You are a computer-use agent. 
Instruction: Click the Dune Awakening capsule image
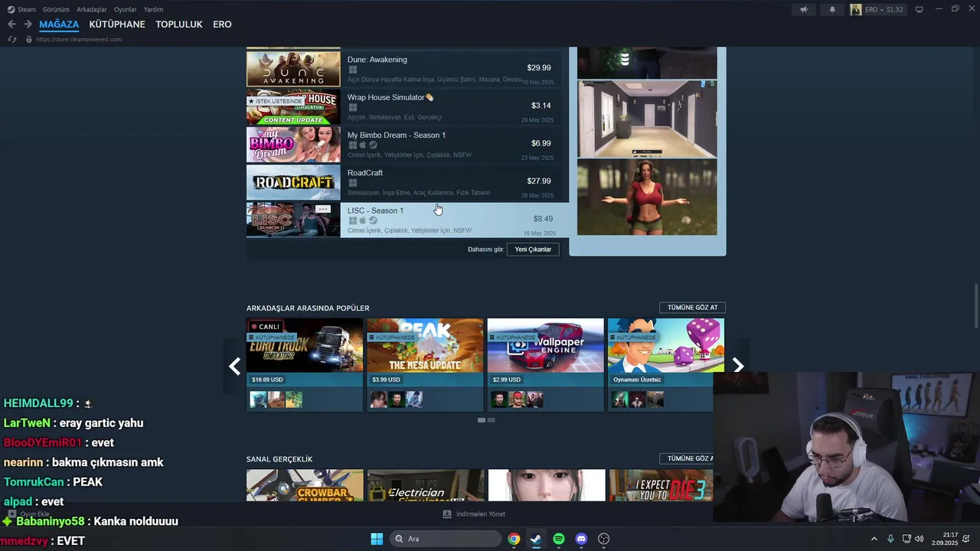click(293, 69)
